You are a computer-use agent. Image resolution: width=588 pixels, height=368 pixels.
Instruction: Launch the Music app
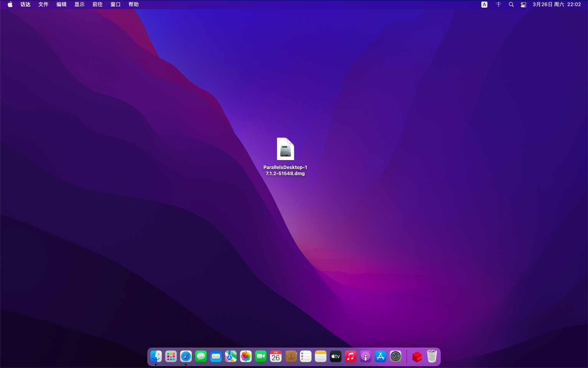(x=350, y=356)
